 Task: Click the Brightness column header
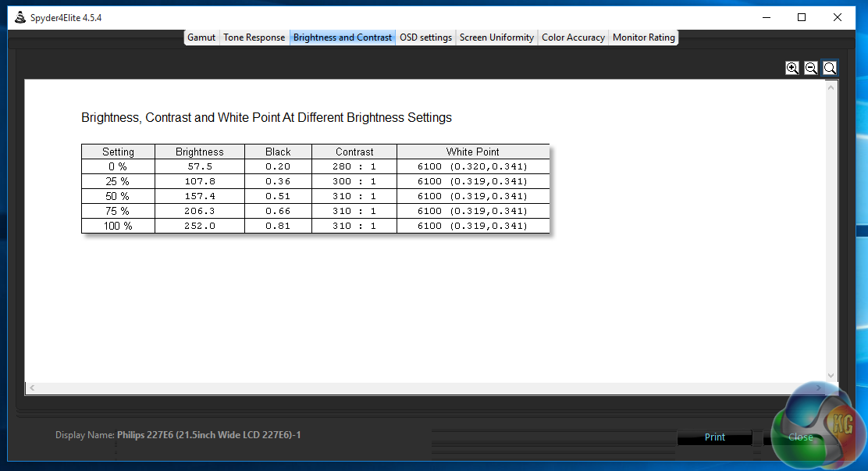(x=200, y=152)
